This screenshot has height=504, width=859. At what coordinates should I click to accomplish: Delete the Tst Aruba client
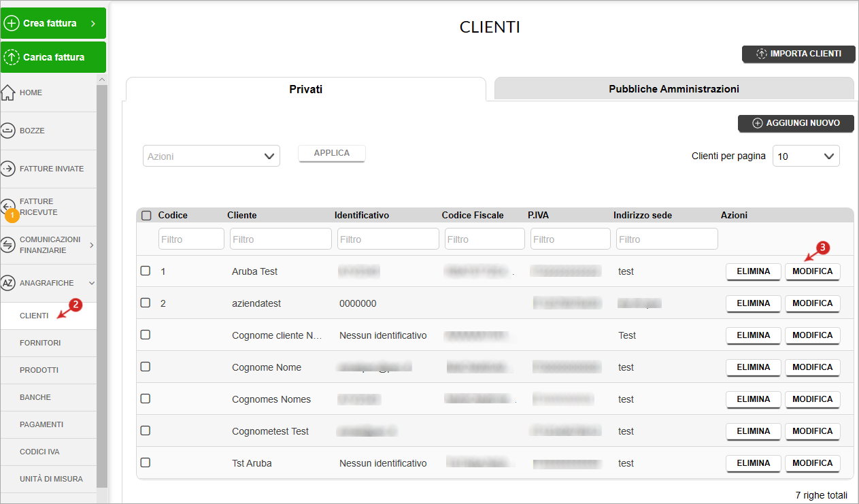754,463
